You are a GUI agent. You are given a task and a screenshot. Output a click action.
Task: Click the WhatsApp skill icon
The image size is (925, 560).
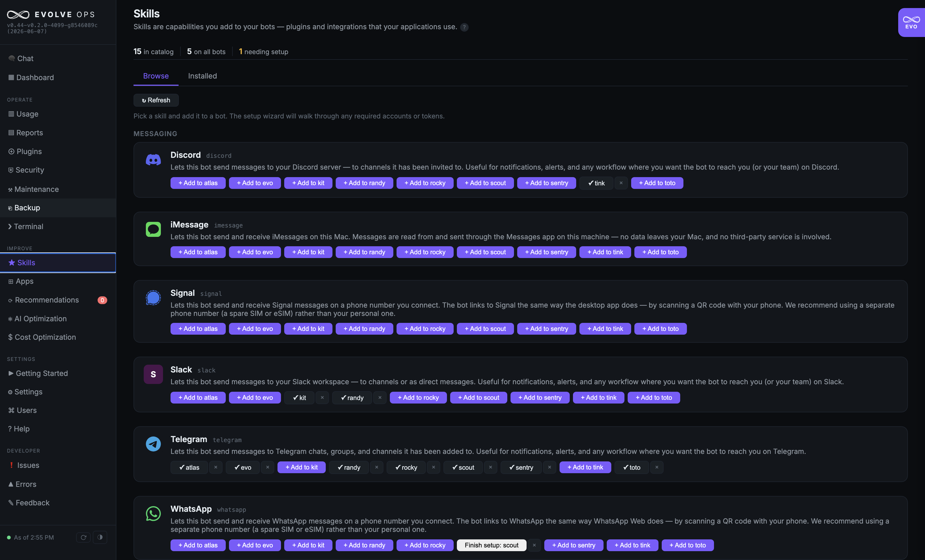click(153, 513)
